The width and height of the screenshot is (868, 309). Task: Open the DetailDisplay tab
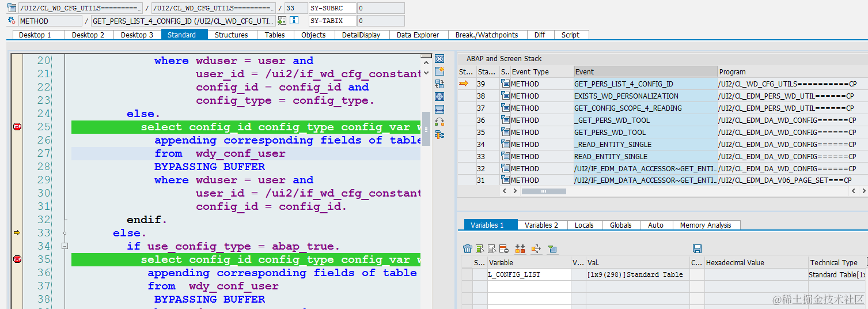[361, 35]
